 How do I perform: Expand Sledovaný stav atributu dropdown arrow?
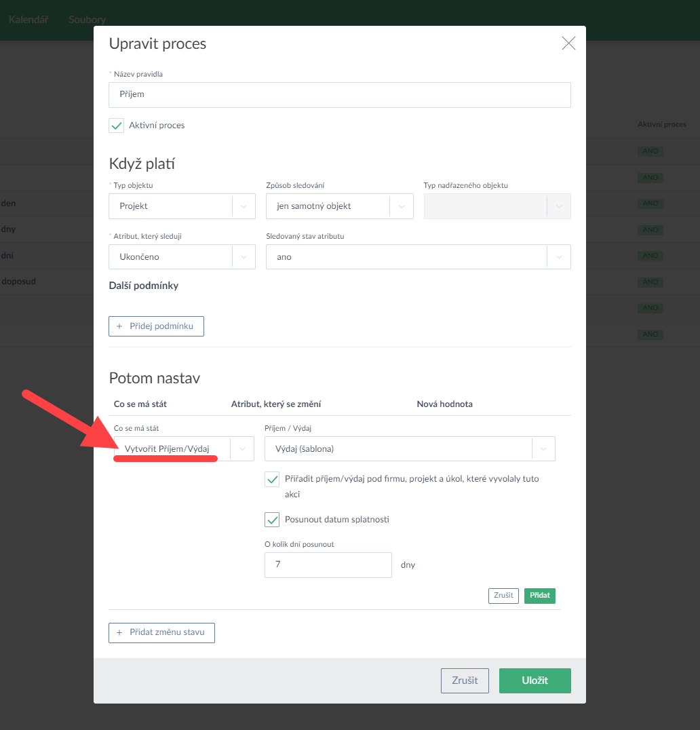click(x=558, y=257)
